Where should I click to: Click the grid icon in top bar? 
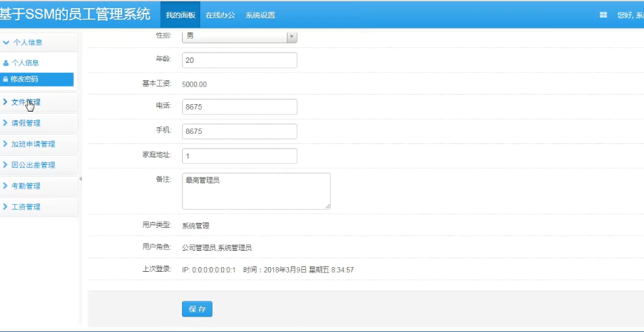coord(603,15)
